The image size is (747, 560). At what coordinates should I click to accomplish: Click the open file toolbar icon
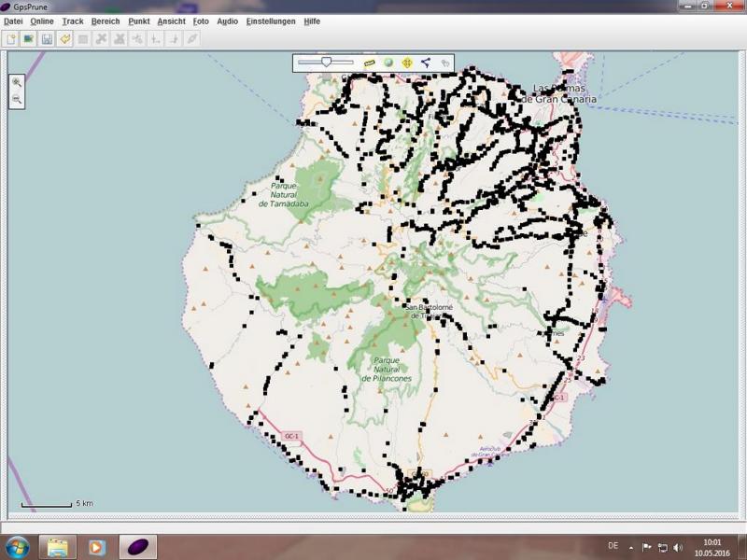pos(10,39)
